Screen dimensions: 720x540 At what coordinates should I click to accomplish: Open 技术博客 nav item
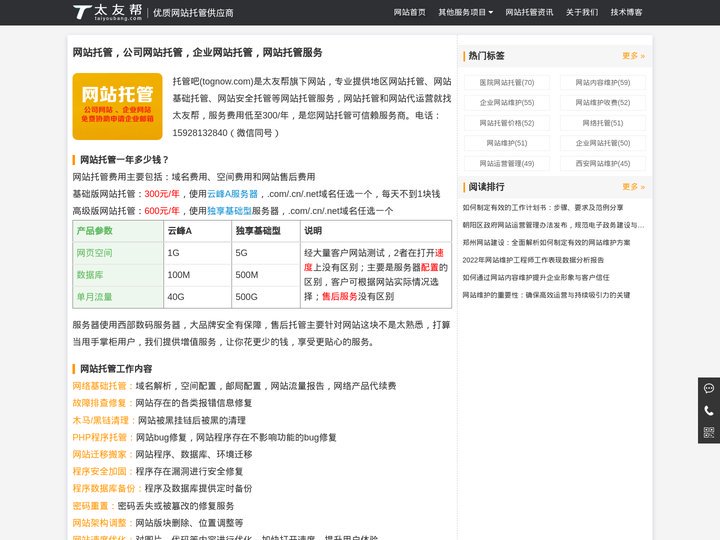click(x=626, y=12)
